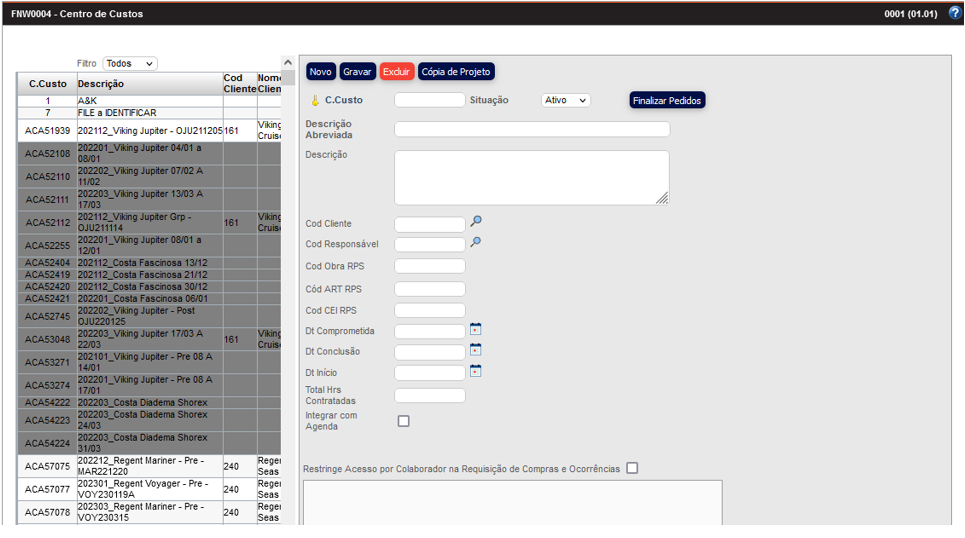Click the Cod Responsável lookup magnifier
Screen dimensions: 965x538
coord(476,242)
